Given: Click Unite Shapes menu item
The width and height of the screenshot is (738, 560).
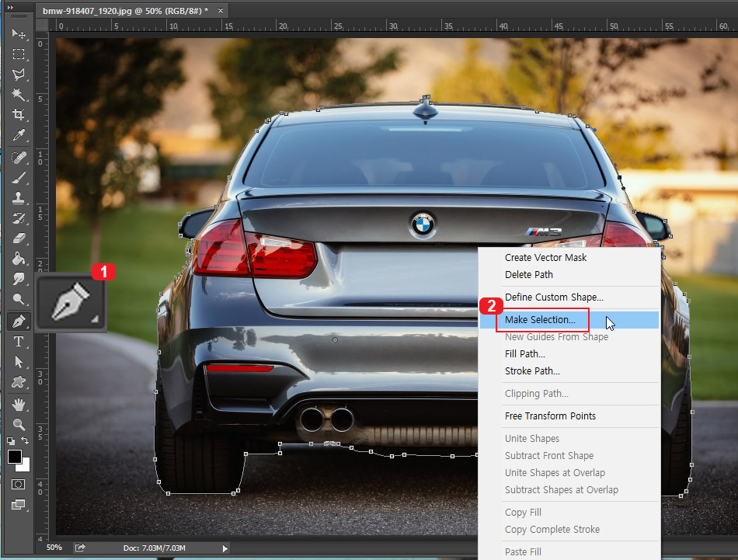Looking at the screenshot, I should point(569,439).
